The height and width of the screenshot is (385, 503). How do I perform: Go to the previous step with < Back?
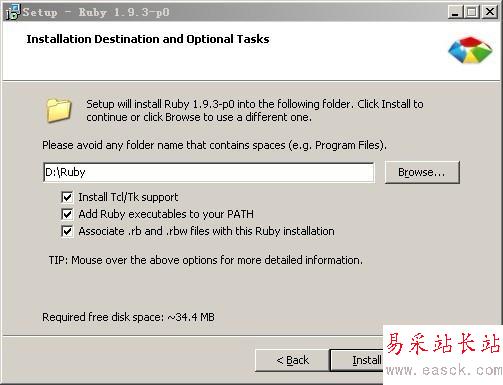(292, 360)
